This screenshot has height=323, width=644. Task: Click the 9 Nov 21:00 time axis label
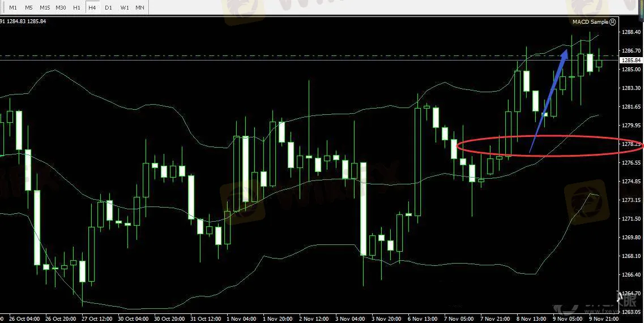coord(603,318)
